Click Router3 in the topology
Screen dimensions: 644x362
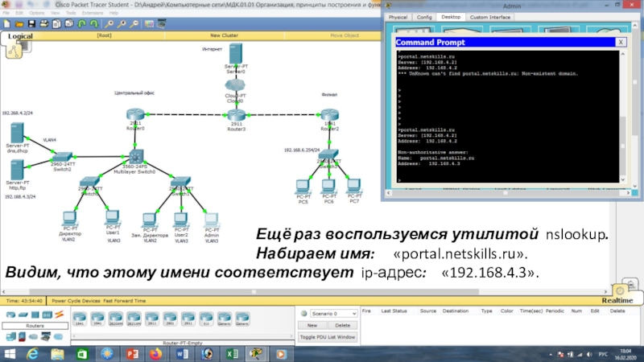pos(236,115)
